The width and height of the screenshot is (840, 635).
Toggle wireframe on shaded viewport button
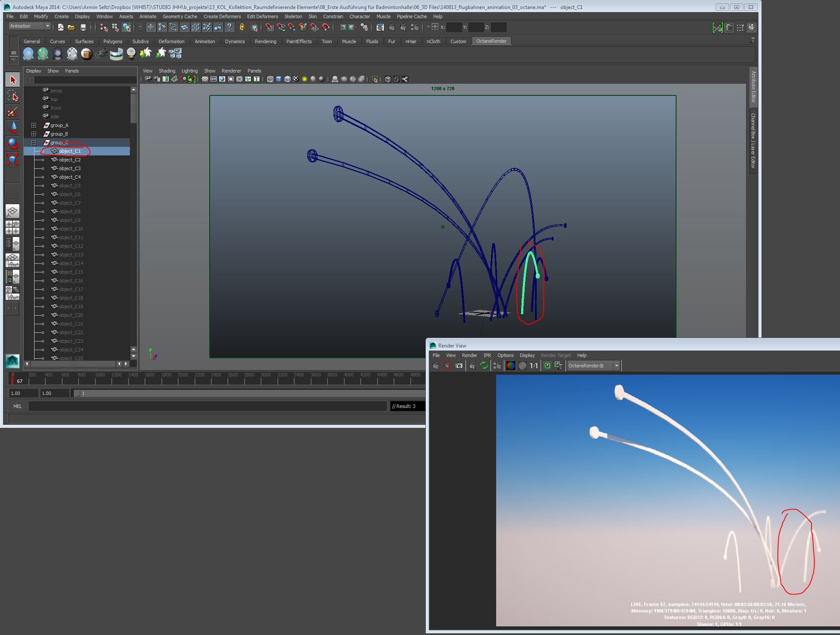tap(287, 79)
